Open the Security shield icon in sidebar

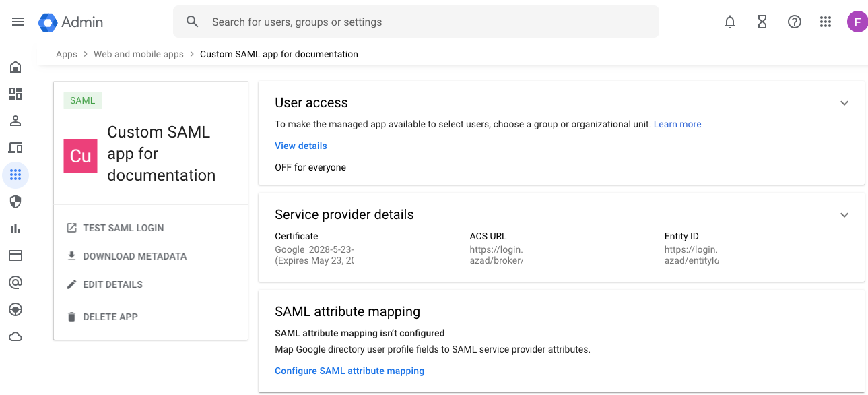click(15, 202)
